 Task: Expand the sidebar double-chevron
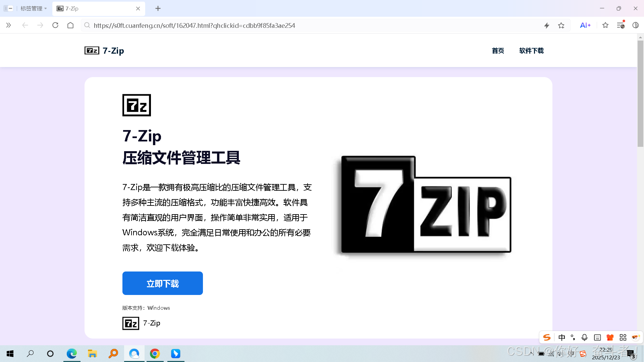9,25
